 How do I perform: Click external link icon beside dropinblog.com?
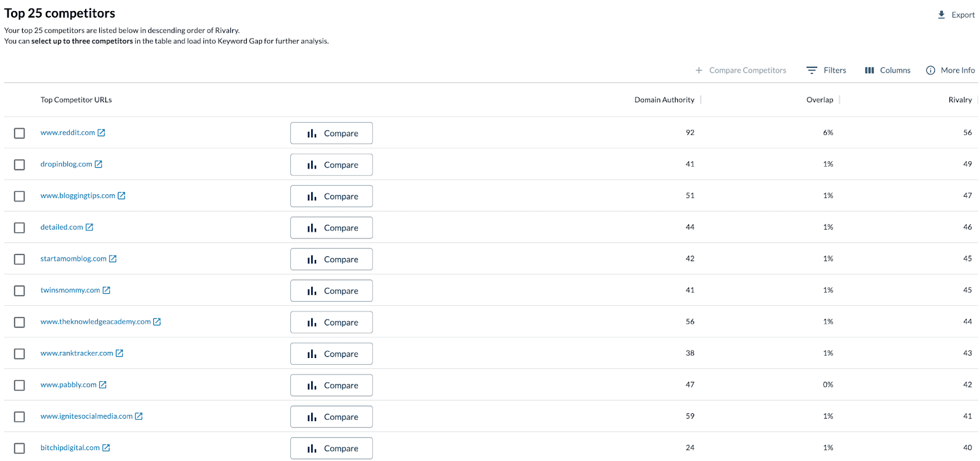click(x=99, y=164)
